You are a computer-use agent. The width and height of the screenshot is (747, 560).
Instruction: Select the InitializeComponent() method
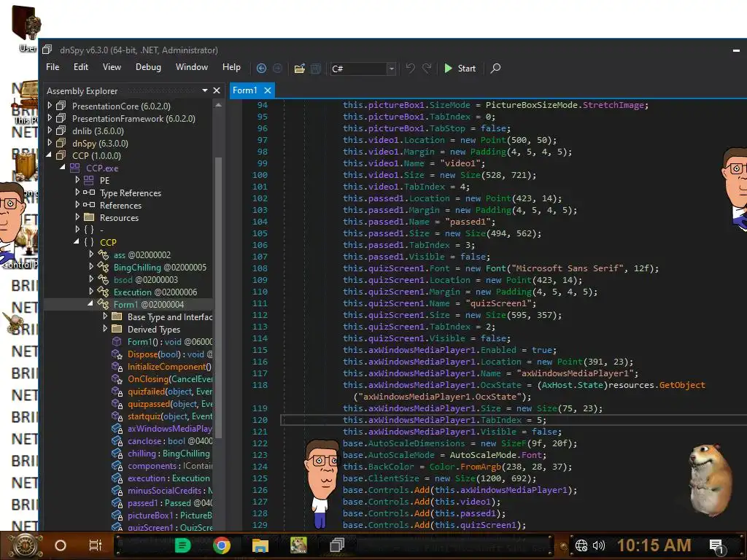pos(169,366)
